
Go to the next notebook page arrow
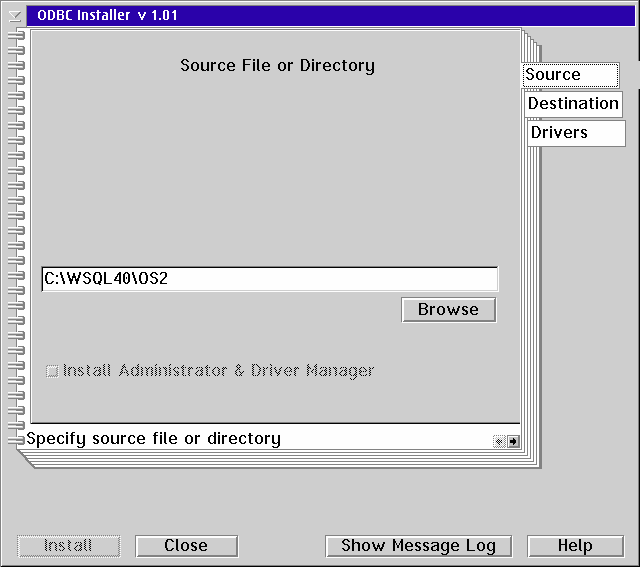point(513,441)
